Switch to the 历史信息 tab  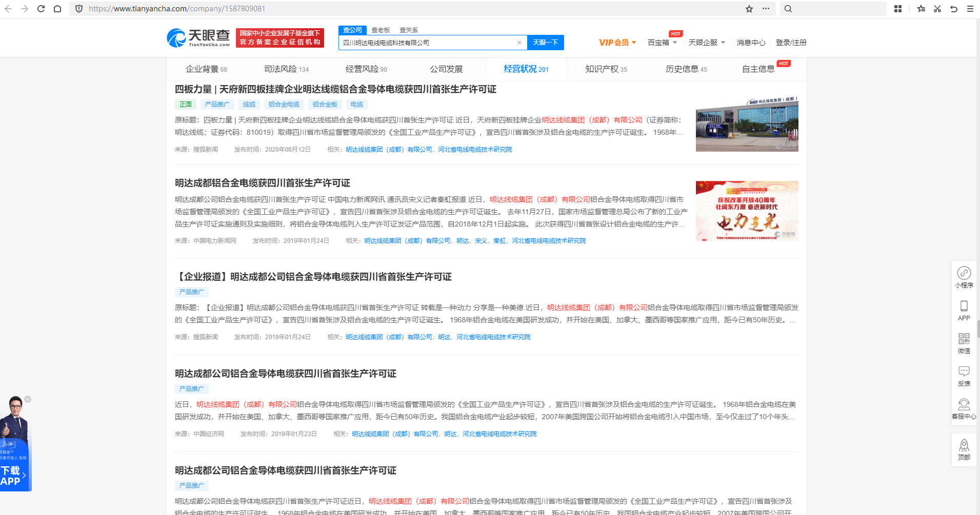pos(686,69)
